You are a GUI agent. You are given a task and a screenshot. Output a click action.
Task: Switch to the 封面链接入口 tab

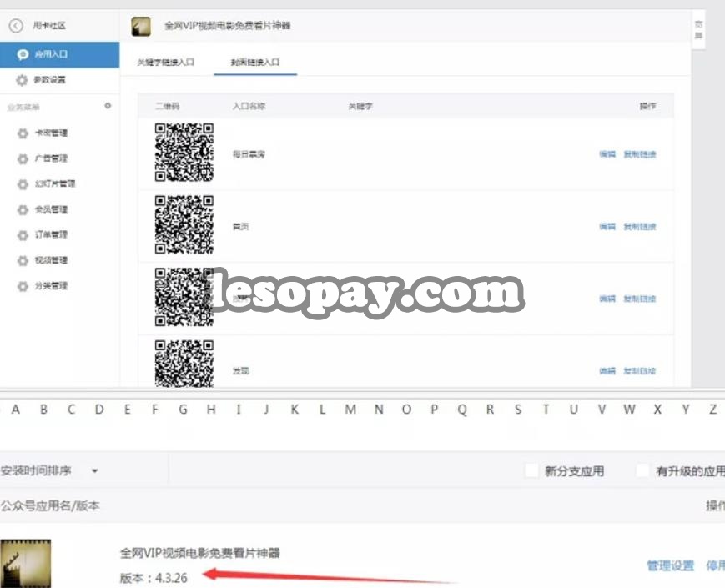(255, 63)
